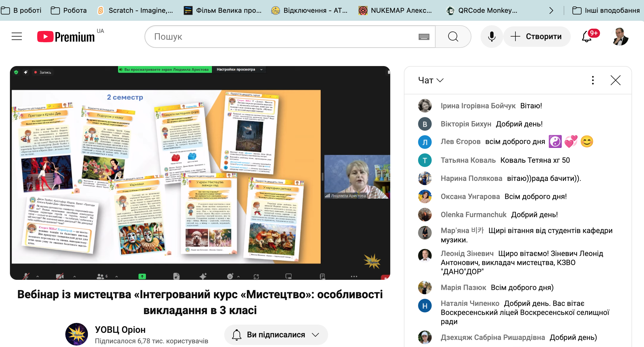The image size is (644, 347).
Task: Click the magnifier search button
Action: tap(453, 37)
